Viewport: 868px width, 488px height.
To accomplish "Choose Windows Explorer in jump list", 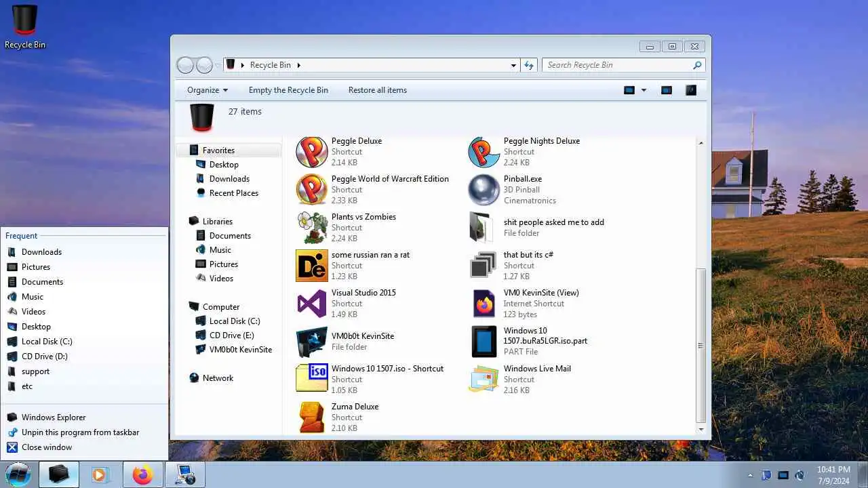I will [85, 418].
